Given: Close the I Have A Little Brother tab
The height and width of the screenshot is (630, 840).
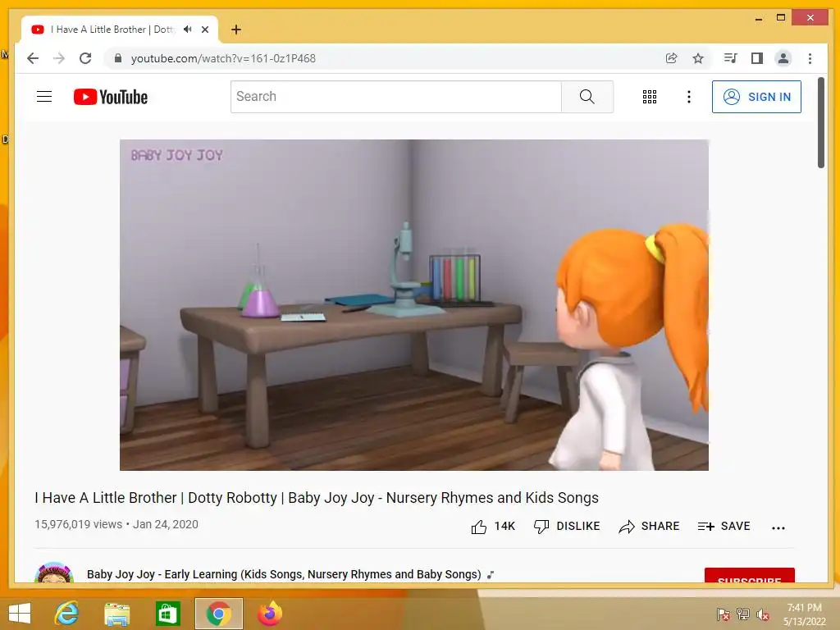Looking at the screenshot, I should pyautogui.click(x=204, y=30).
